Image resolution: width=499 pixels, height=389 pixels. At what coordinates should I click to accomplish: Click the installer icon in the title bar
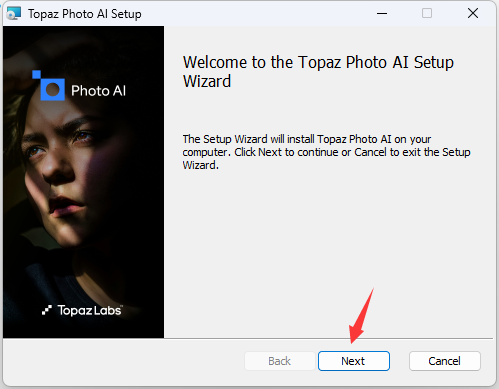point(14,13)
